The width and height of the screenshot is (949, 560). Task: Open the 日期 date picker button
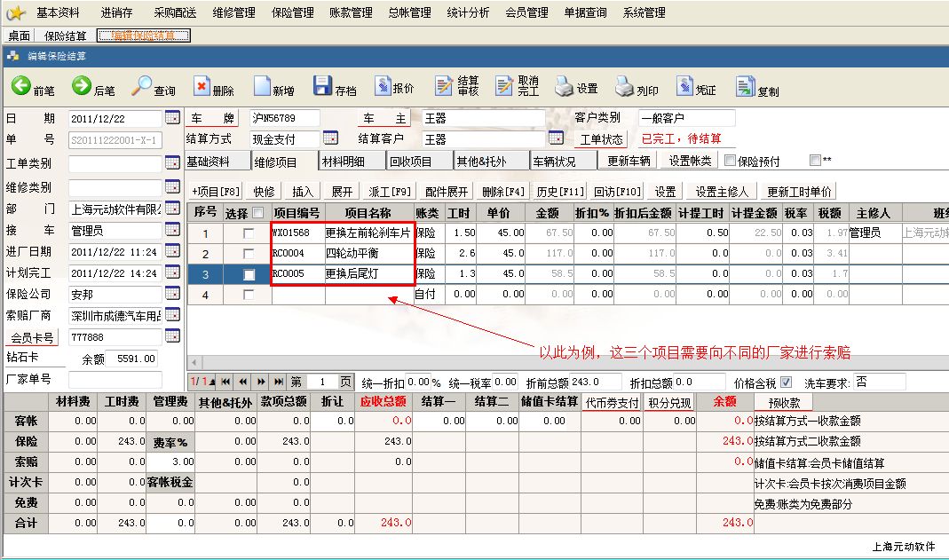tap(172, 118)
